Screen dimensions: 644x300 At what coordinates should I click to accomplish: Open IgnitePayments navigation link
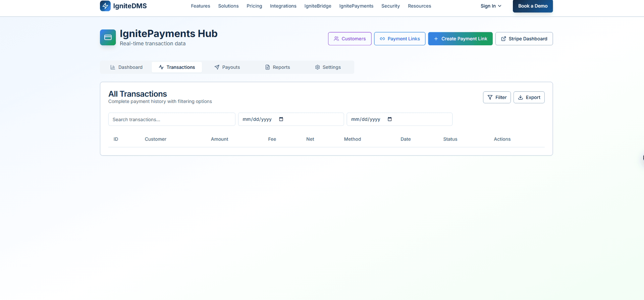pos(356,6)
